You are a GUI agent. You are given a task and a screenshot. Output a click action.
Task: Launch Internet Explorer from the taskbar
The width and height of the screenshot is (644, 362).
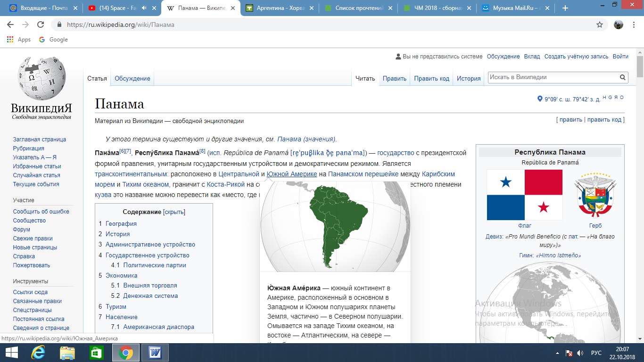tap(38, 353)
